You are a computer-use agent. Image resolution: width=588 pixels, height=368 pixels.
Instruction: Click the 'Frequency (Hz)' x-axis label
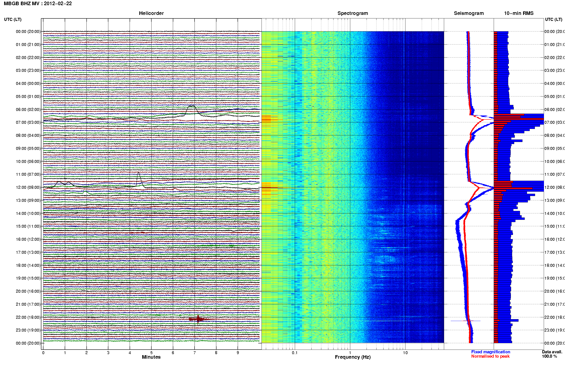click(x=353, y=357)
